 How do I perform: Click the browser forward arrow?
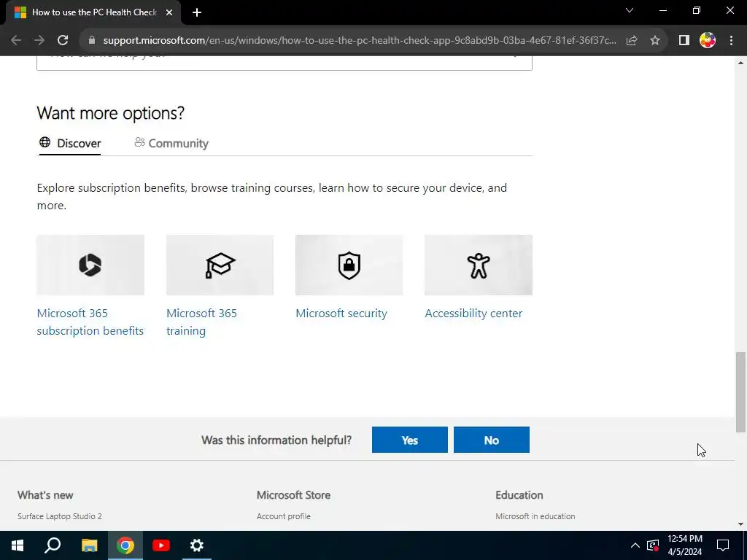tap(39, 41)
